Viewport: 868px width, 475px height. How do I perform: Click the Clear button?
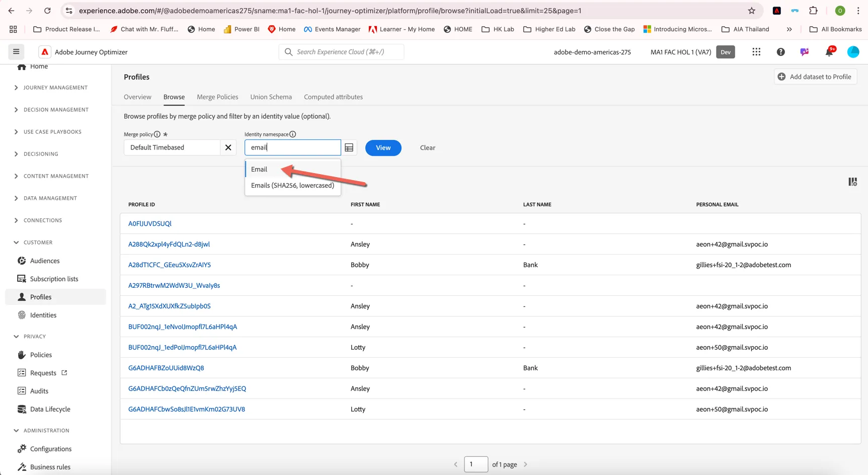(x=428, y=148)
